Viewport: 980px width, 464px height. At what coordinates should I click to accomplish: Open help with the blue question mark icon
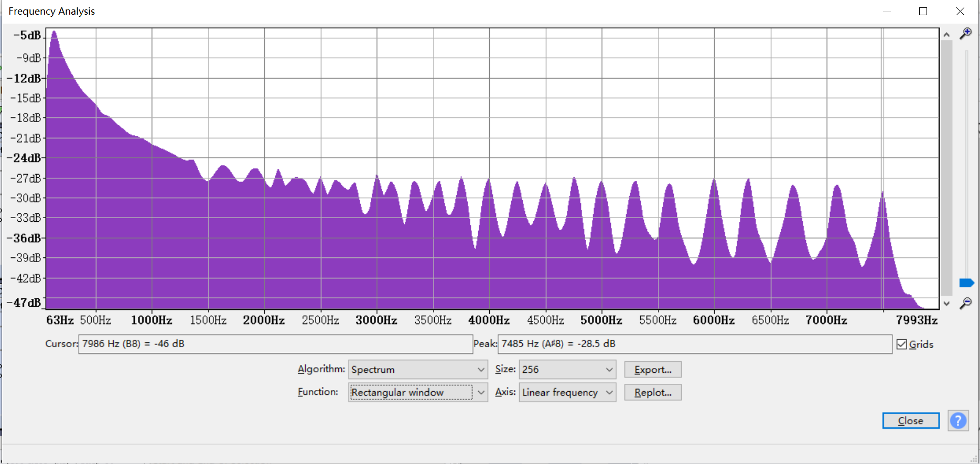[x=958, y=420]
